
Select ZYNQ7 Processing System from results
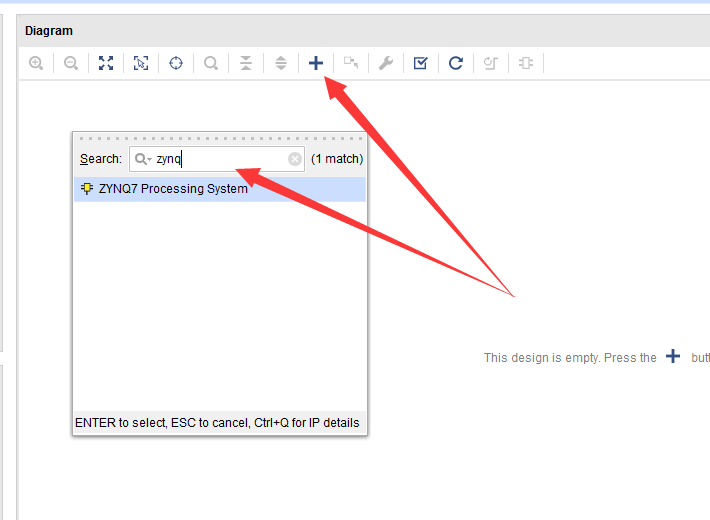(x=220, y=189)
